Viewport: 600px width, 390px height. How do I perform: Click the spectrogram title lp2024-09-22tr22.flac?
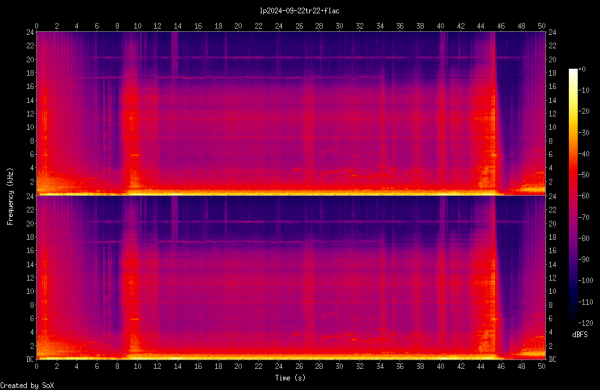(x=299, y=11)
